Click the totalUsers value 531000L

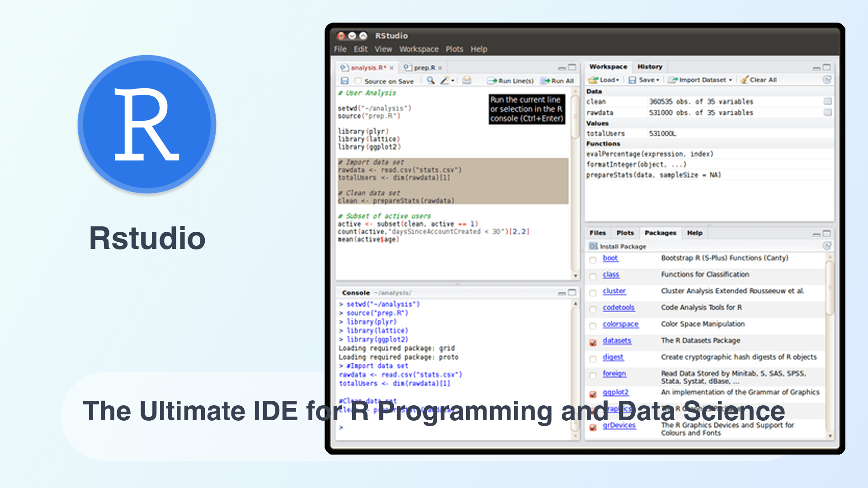click(662, 134)
